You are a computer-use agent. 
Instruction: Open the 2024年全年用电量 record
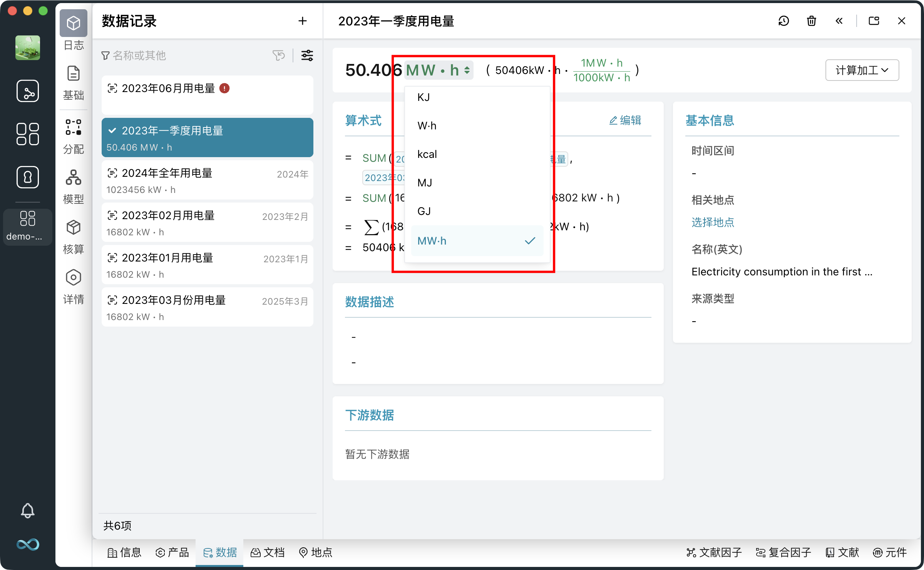[207, 180]
